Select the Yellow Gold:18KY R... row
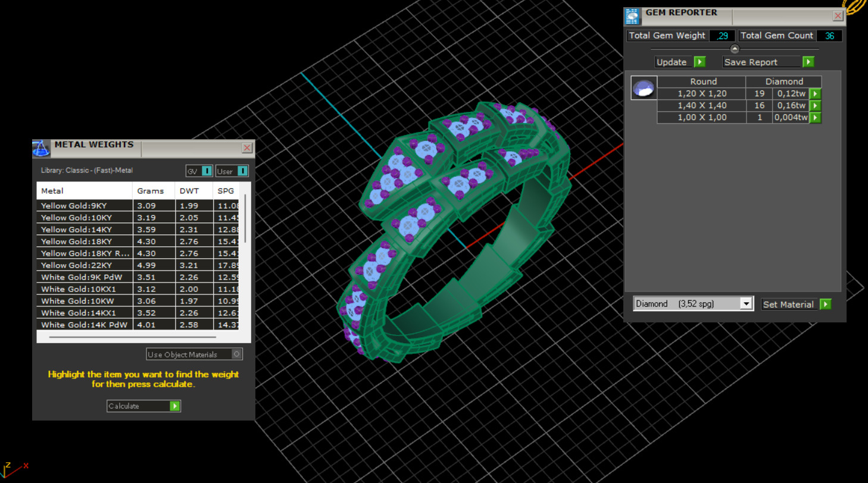The image size is (868, 483). [138, 253]
